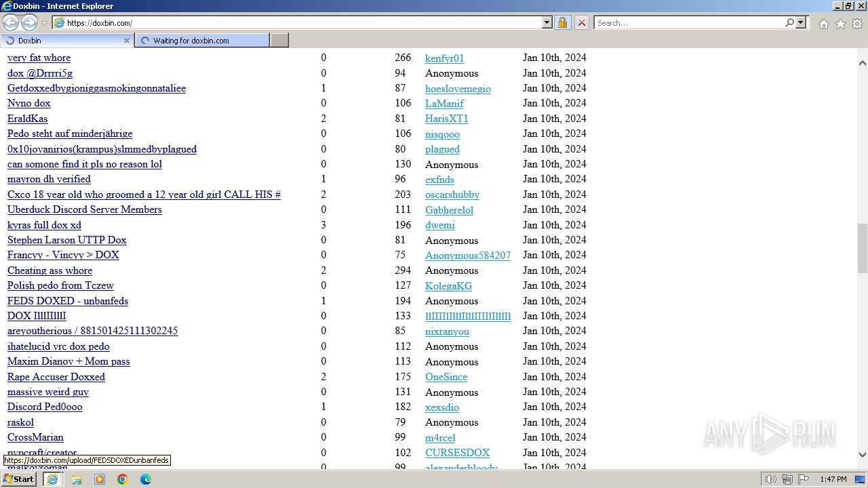Open user profile 'KolegaKG'
This screenshot has width=868, height=488.
tap(448, 286)
